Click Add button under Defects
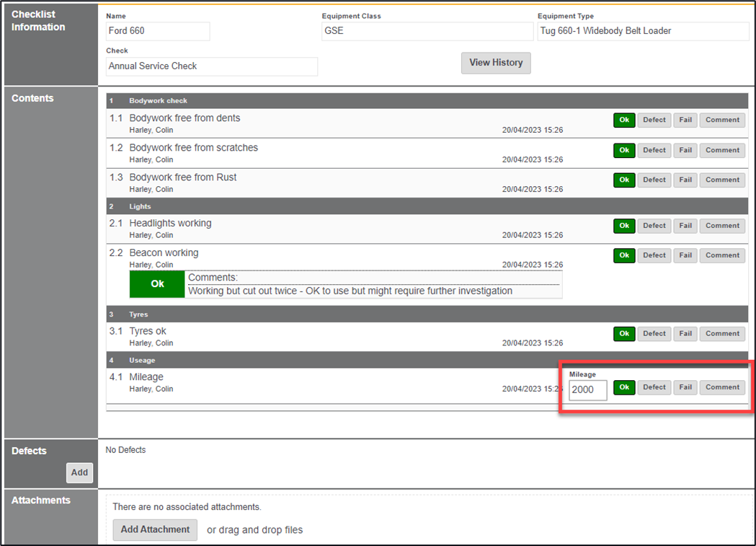This screenshot has height=546, width=756. [79, 472]
